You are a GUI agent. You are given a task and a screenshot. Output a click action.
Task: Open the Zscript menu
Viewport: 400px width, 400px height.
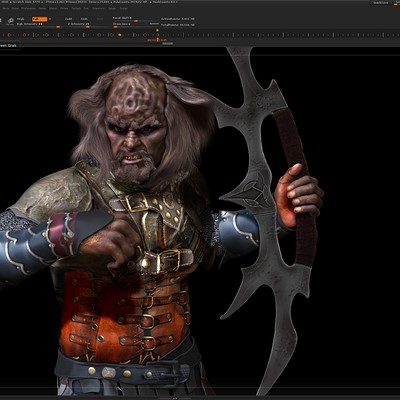(x=124, y=8)
